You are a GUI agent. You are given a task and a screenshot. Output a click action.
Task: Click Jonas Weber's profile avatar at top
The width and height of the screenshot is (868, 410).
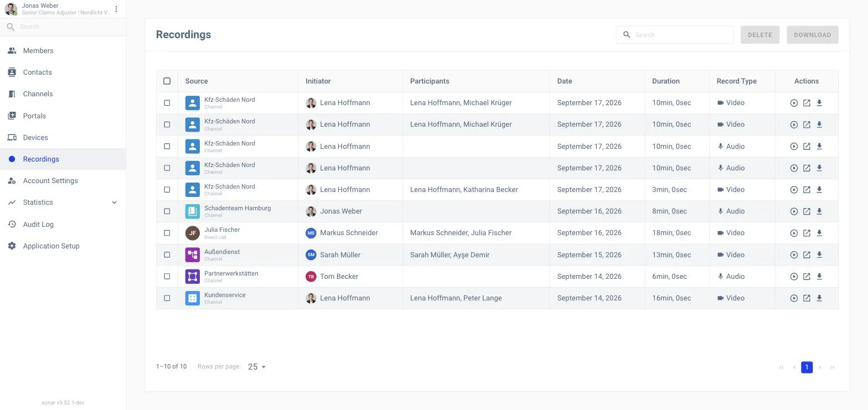coord(11,9)
